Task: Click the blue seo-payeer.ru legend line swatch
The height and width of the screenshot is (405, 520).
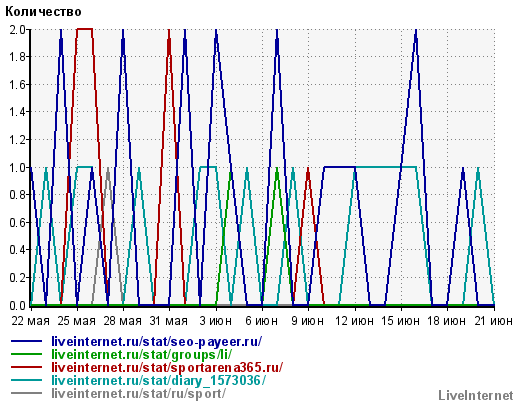Action: (x=27, y=341)
